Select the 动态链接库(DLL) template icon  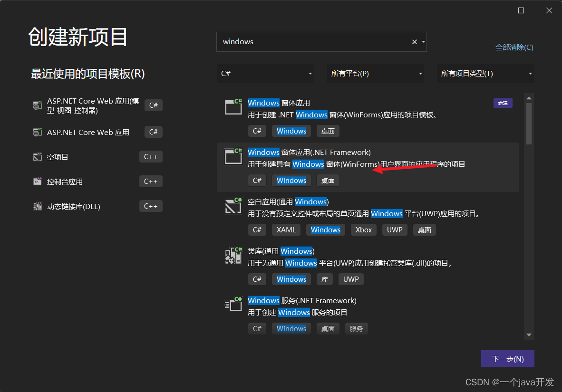click(x=37, y=206)
